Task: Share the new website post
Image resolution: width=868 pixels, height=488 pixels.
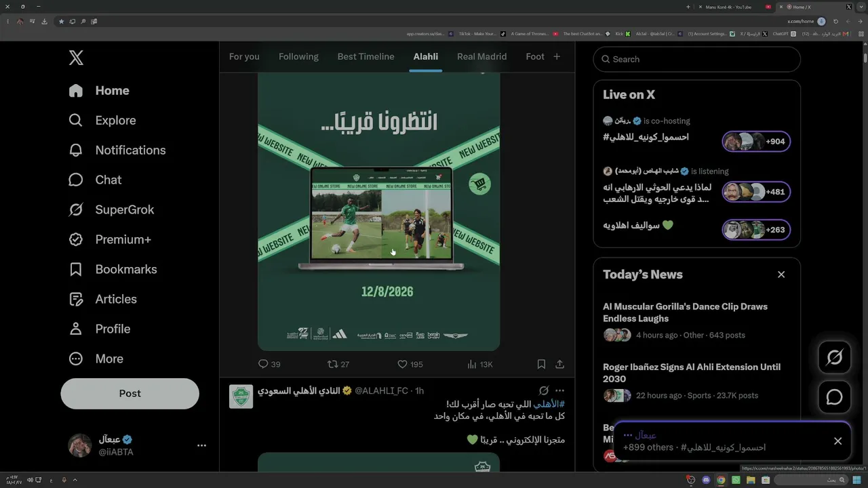Action: coord(559,365)
